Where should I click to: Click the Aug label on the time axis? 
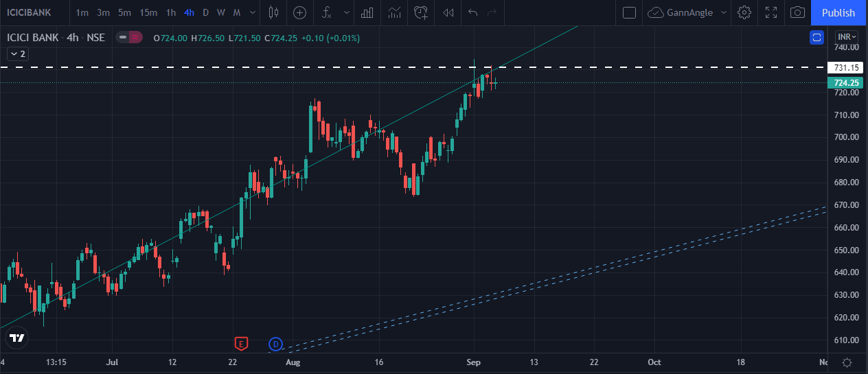coord(293,362)
